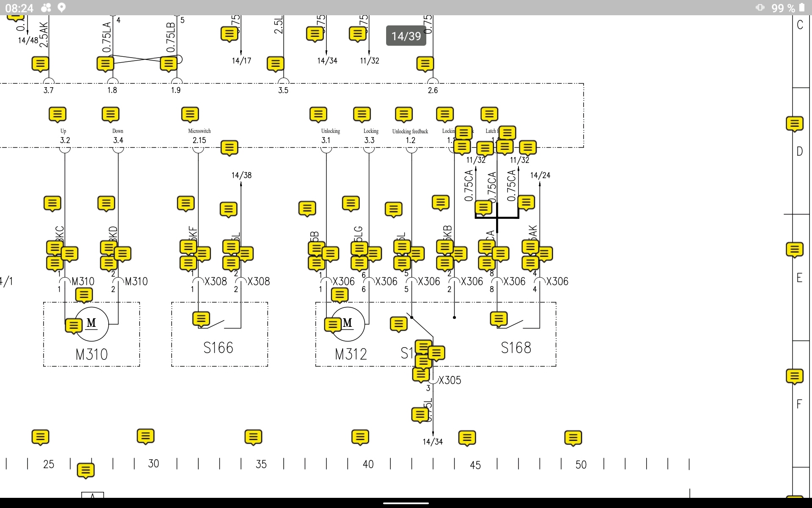Open note icon on S168 switch contact

[x=499, y=319]
